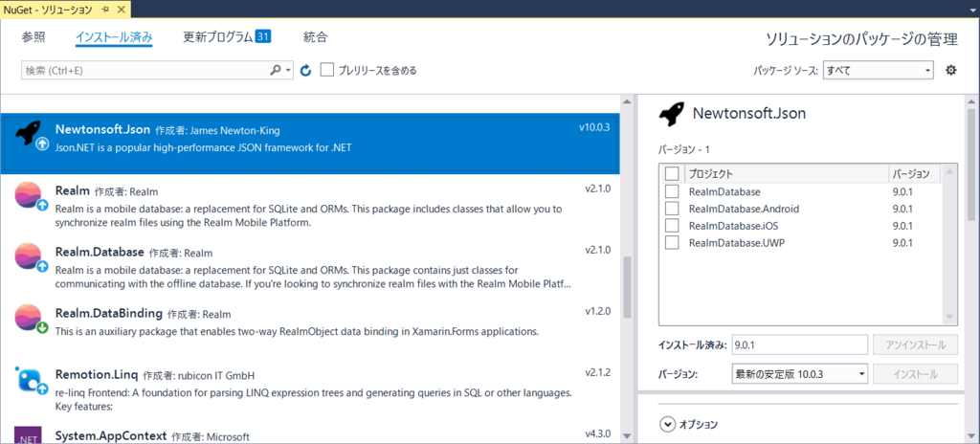Open the search options dropdown arrow
Viewport: 980px width, 444px height.
click(x=288, y=71)
